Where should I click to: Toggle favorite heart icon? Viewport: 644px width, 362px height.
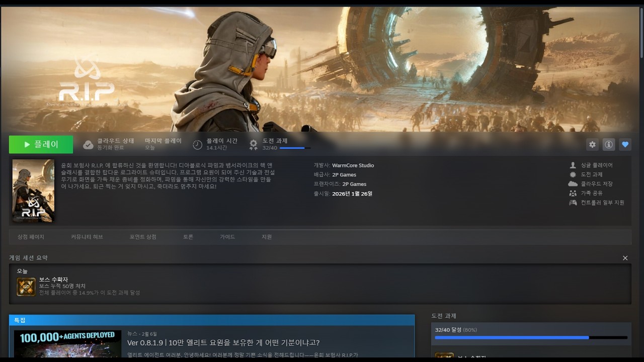625,144
